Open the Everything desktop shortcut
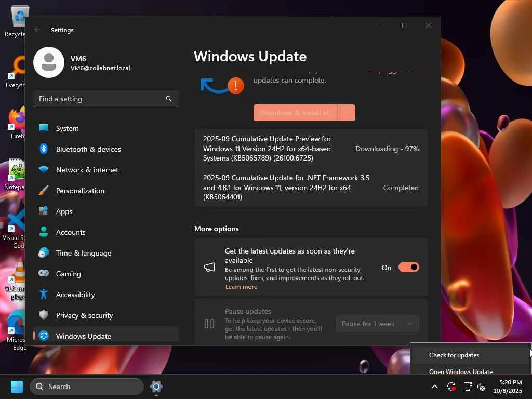The height and width of the screenshot is (399, 532). [16, 72]
